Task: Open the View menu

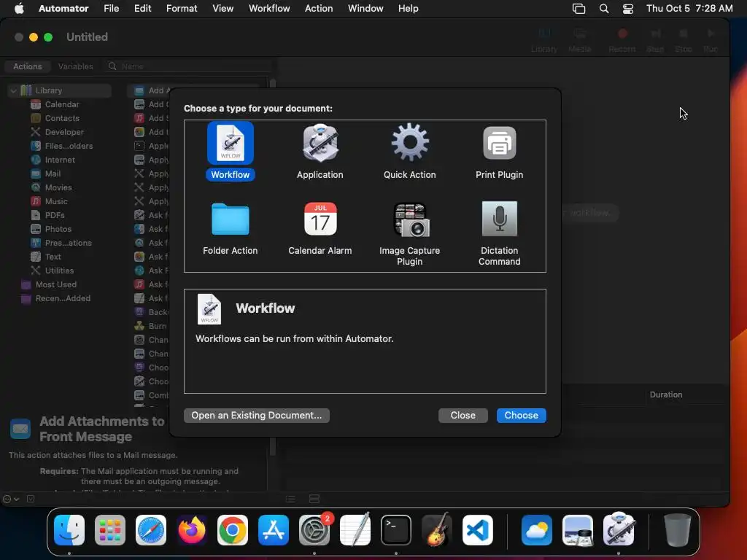Action: click(223, 8)
